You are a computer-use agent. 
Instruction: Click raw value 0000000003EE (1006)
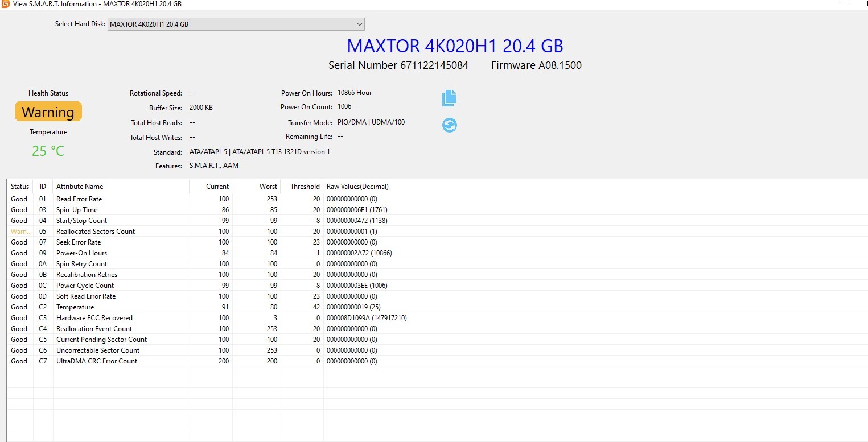tap(357, 286)
